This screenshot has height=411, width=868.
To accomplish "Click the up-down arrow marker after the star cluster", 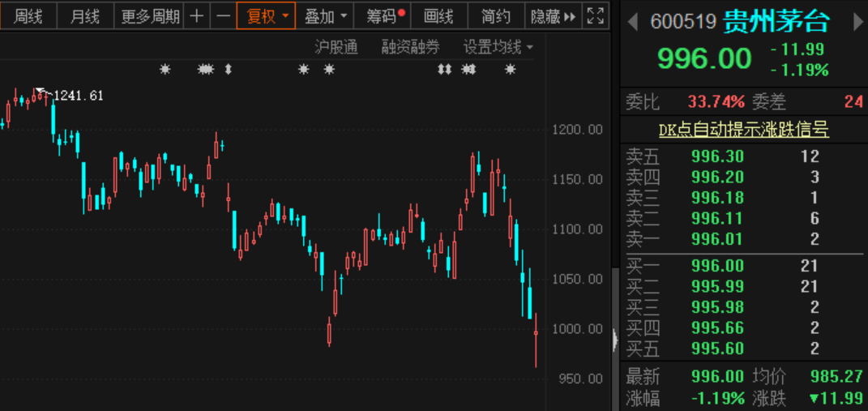I will coord(228,70).
